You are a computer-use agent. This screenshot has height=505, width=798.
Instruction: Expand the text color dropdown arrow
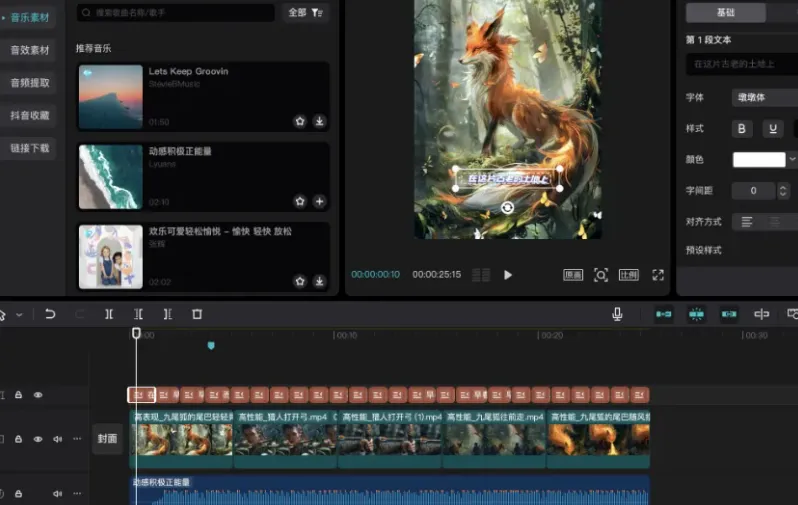pyautogui.click(x=792, y=159)
